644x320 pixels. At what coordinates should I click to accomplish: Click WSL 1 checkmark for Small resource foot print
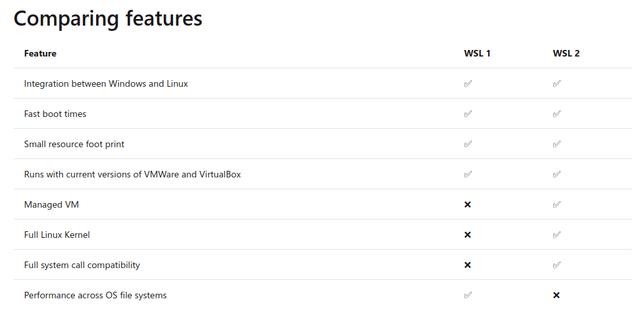(x=468, y=144)
